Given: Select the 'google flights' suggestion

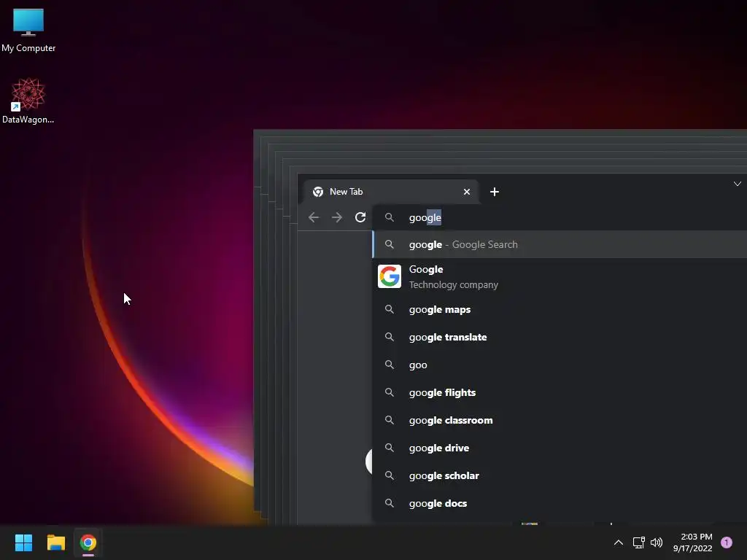Looking at the screenshot, I should pyautogui.click(x=560, y=392).
